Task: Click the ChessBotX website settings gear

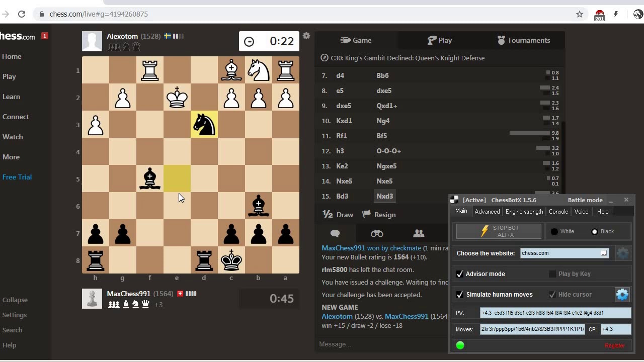Action: point(622,253)
